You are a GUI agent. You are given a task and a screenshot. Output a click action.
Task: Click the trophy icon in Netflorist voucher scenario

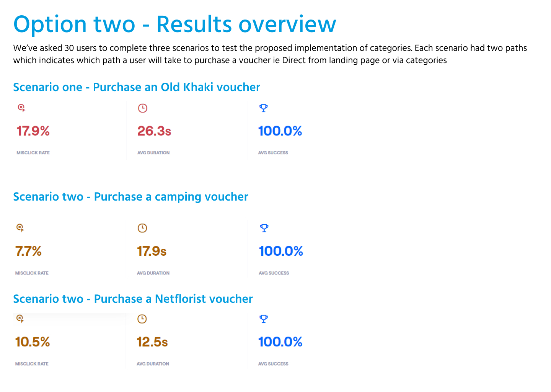264,318
